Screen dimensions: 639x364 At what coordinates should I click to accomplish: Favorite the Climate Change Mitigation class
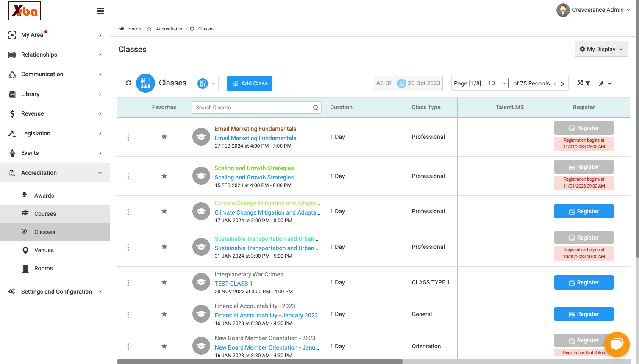164,211
